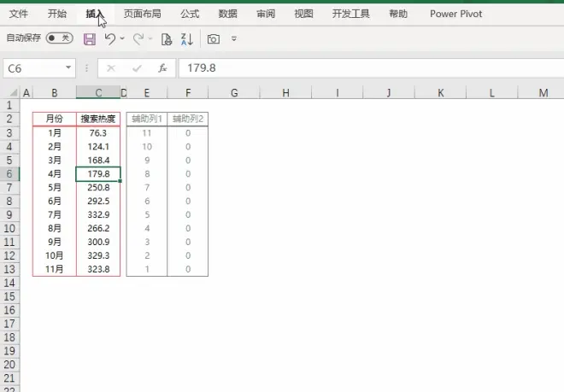Viewport: 564px width, 392px height.
Task: Click the select-all triangle at grid corner
Action: pyautogui.click(x=14, y=93)
